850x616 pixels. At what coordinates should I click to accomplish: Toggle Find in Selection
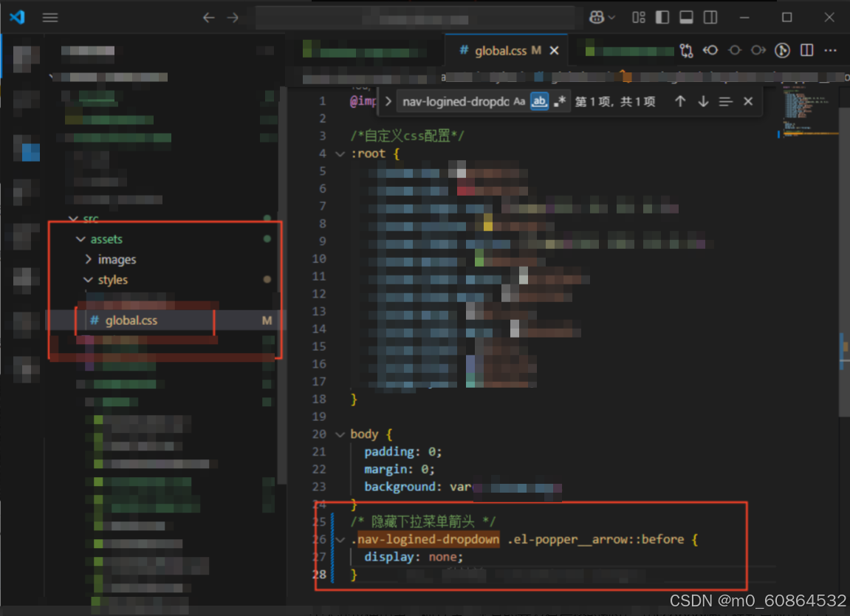[x=725, y=101]
